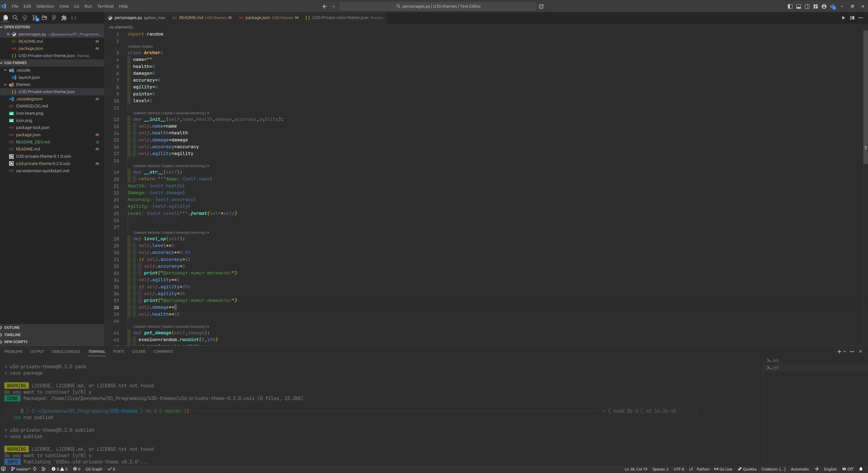Open the Search view in the sidebar
Viewport: 868px width, 473px height.
15,18
